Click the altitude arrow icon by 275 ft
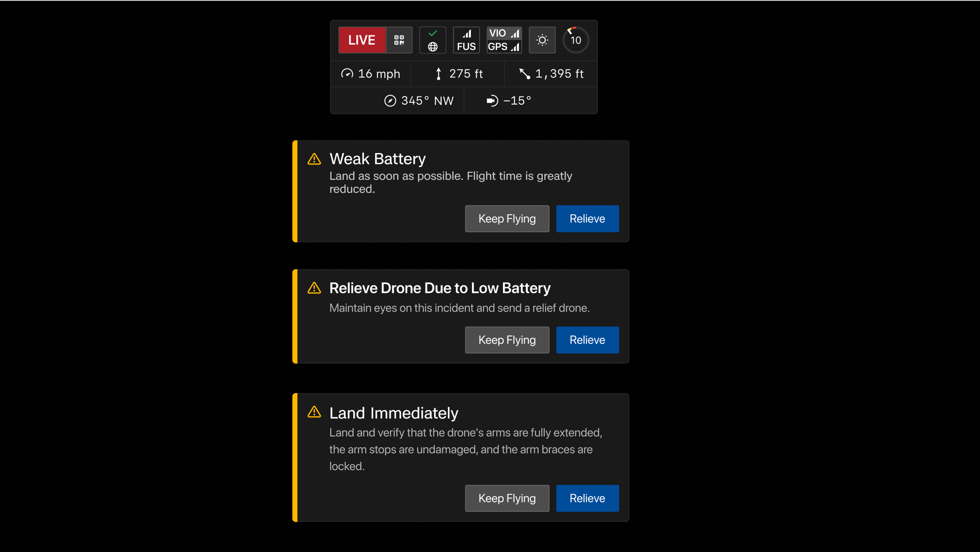 pyautogui.click(x=439, y=74)
